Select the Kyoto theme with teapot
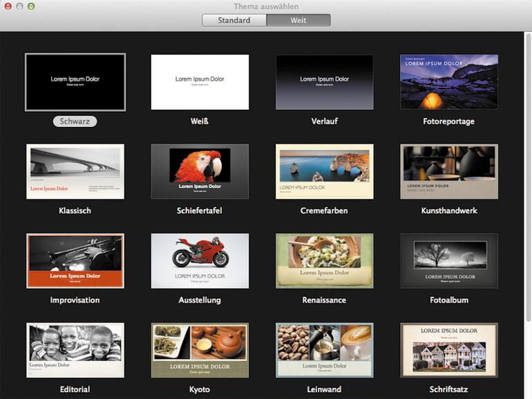This screenshot has height=399, width=532. click(200, 350)
